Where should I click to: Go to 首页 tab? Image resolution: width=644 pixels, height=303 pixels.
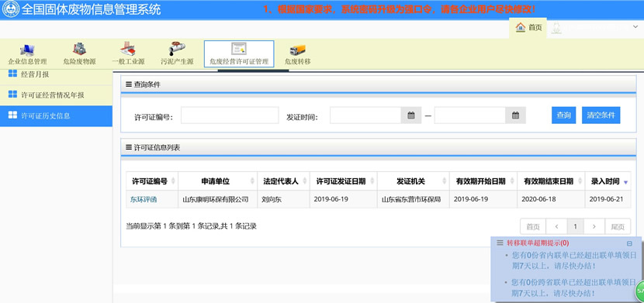(x=528, y=27)
